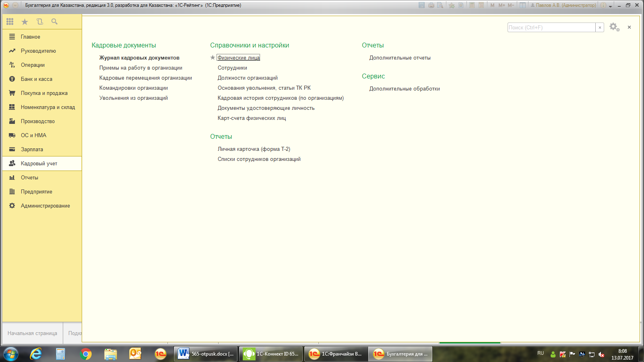Open Физические лица
Screen dimensions: 644x362
239,58
